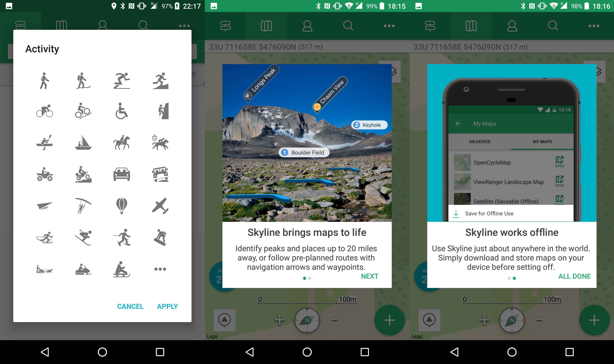Choose the sailing boat activity
The width and height of the screenshot is (614, 364).
[83, 143]
